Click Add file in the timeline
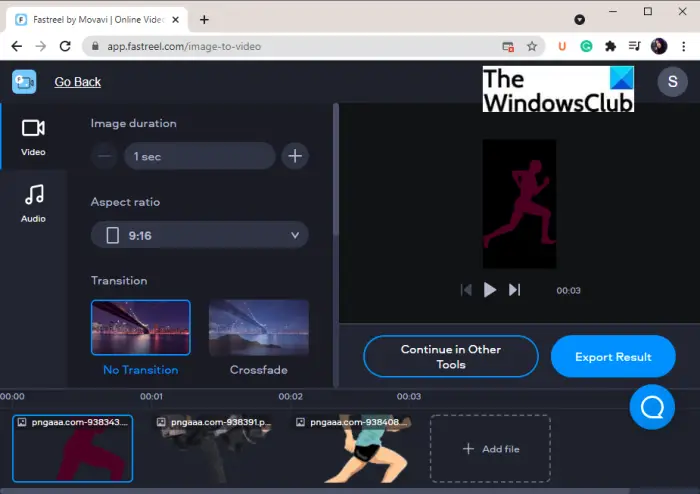Image resolution: width=700 pixels, height=494 pixels. [490, 448]
